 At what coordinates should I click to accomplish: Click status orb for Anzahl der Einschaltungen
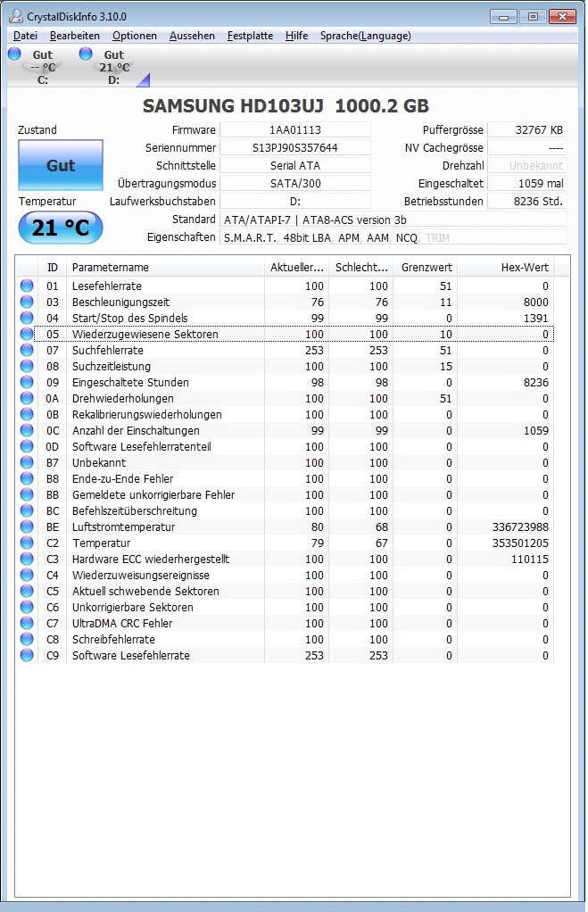(27, 430)
